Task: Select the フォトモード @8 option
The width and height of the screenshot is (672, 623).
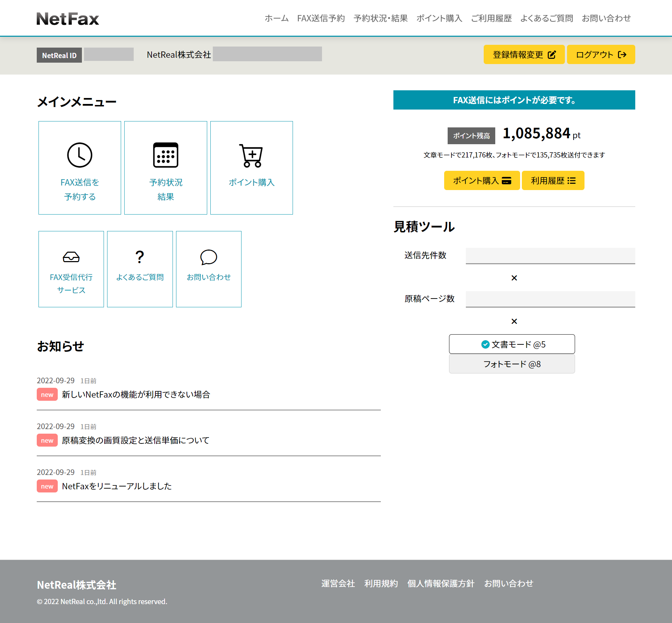Action: coord(512,364)
